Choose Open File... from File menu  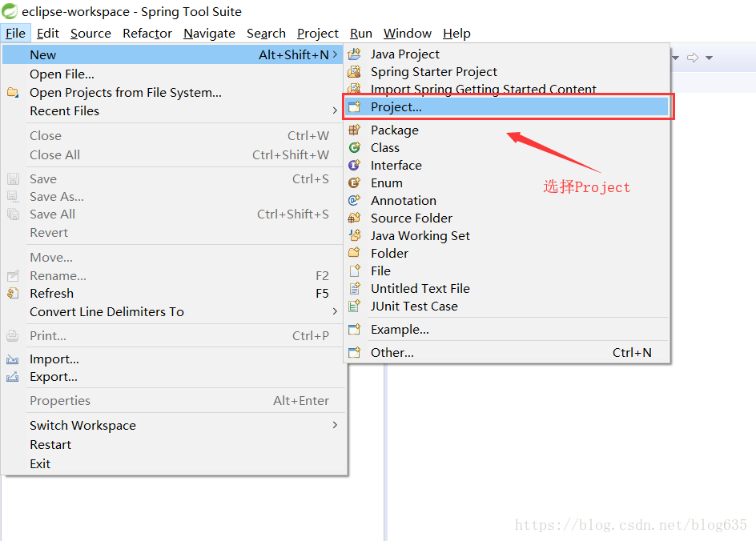(x=174, y=74)
